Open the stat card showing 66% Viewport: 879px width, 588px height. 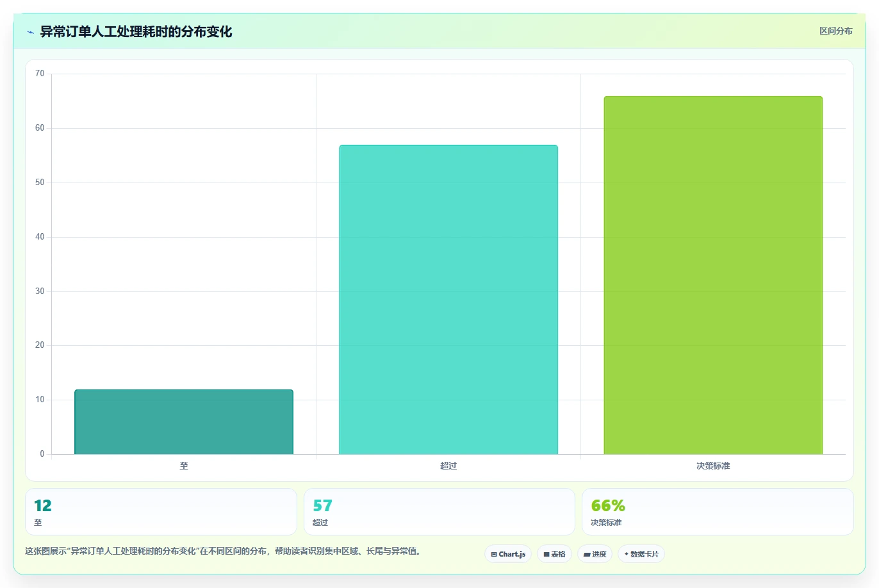(718, 512)
